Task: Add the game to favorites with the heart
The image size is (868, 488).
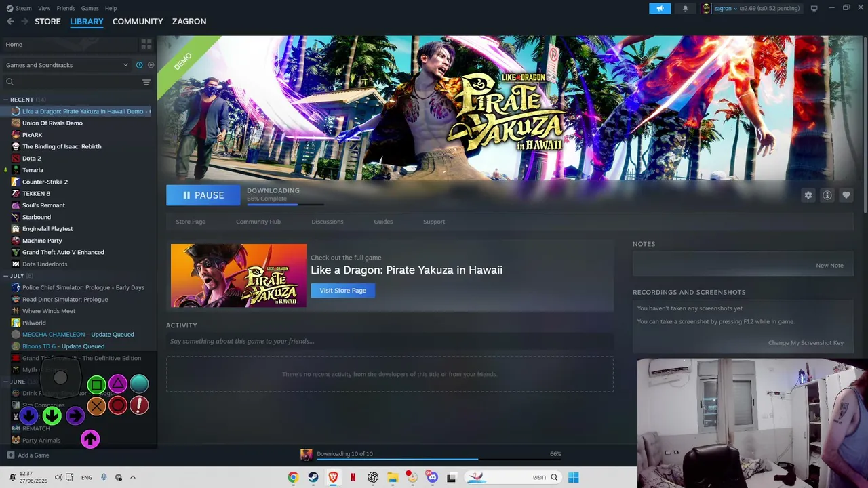Action: pyautogui.click(x=846, y=195)
